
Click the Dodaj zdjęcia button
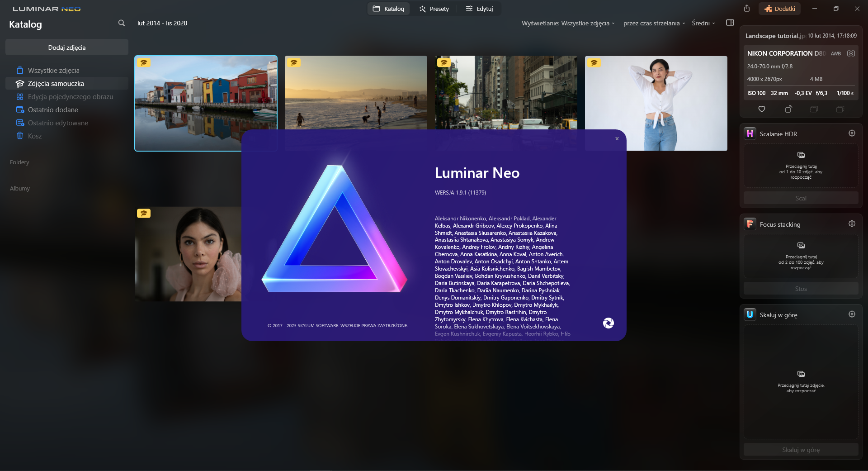coord(67,48)
